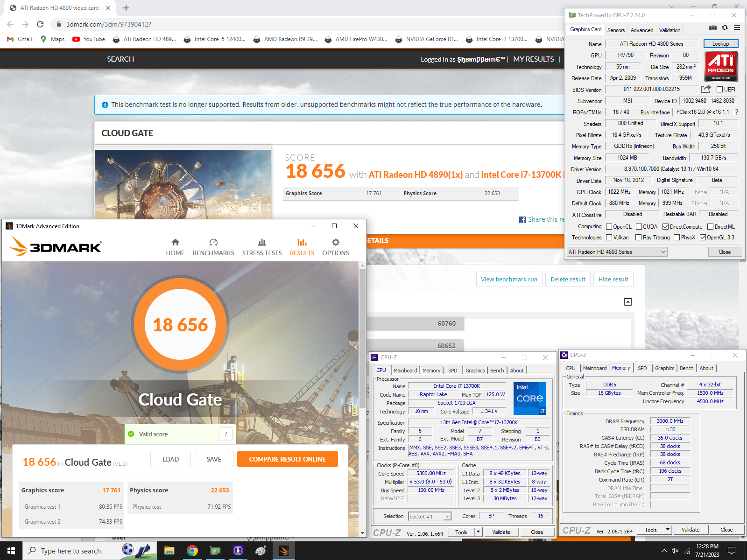Toggle the PhysX checkbox in GPU-Z
747x560 pixels.
pos(677,238)
